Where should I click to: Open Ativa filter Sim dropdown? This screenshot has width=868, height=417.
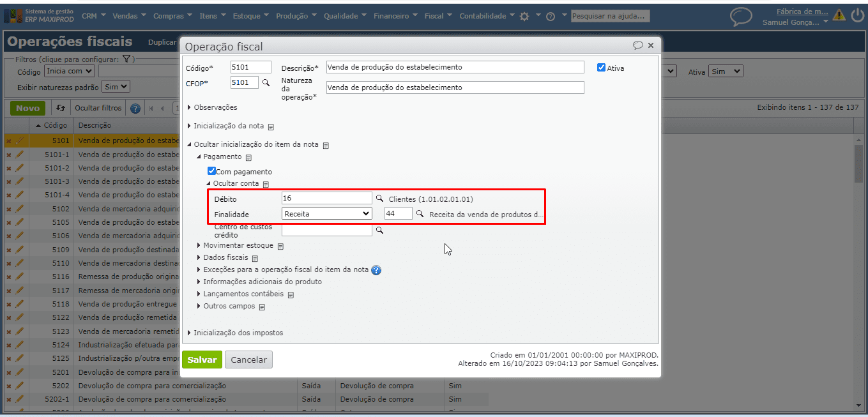pyautogui.click(x=726, y=72)
